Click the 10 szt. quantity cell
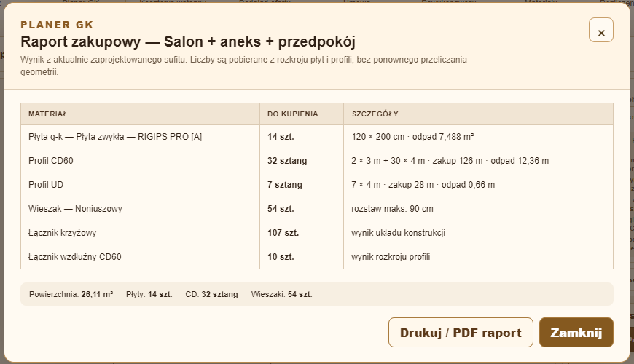634x364 pixels. click(x=302, y=257)
